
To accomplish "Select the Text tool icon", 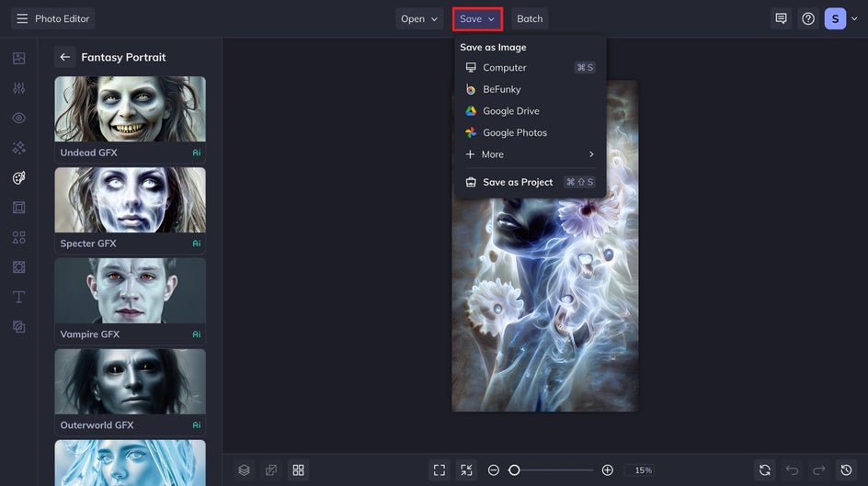I will tap(18, 297).
